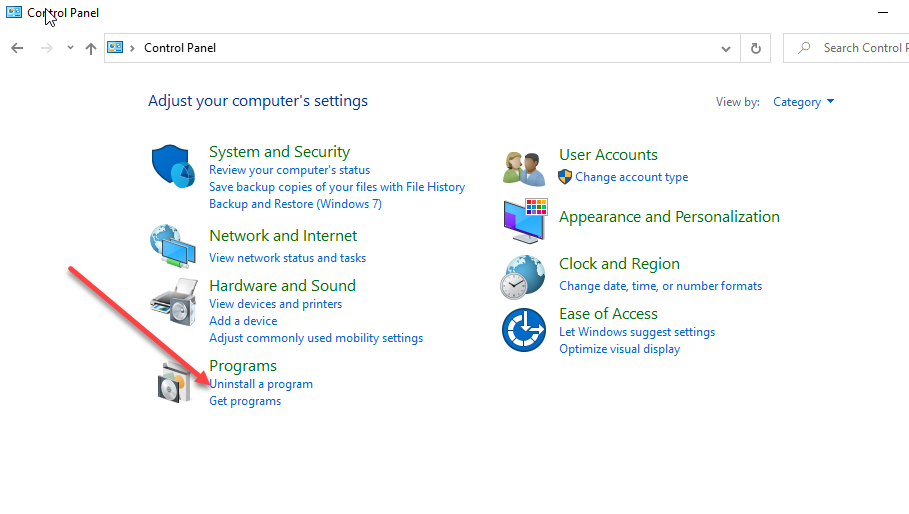
Task: Click the Ease of Access icon
Action: (523, 330)
